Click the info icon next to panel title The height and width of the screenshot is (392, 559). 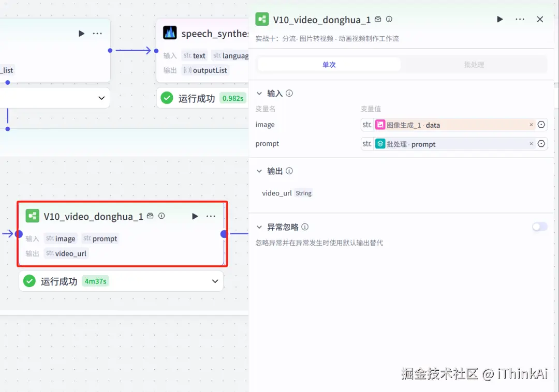388,19
